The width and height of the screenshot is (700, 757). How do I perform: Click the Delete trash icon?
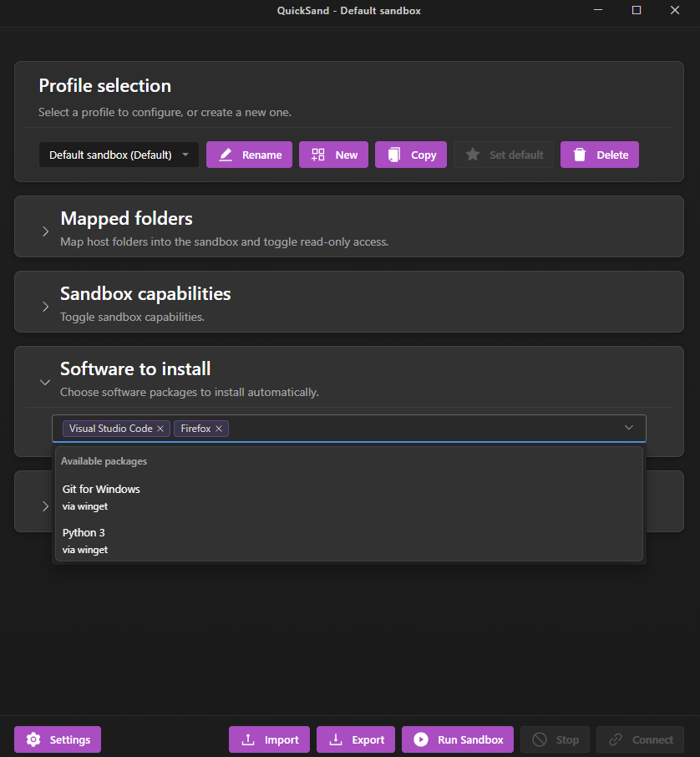[x=581, y=154]
